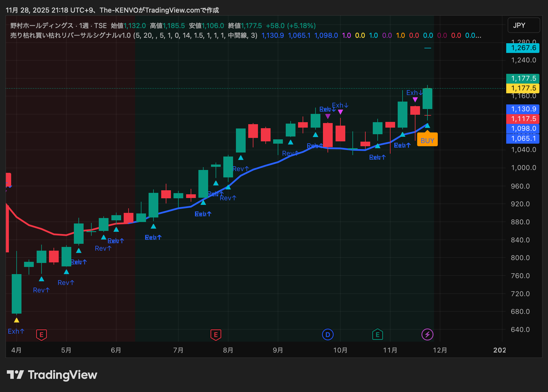Image resolution: width=548 pixels, height=392 pixels.
Task: Click the yellow 1,177.5 price label
Action: click(x=523, y=88)
